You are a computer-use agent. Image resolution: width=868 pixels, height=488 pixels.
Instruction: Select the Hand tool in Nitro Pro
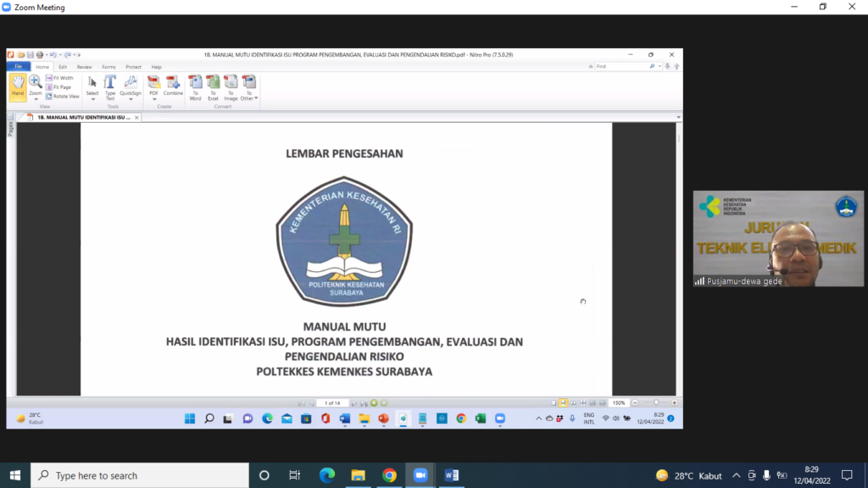pos(18,87)
